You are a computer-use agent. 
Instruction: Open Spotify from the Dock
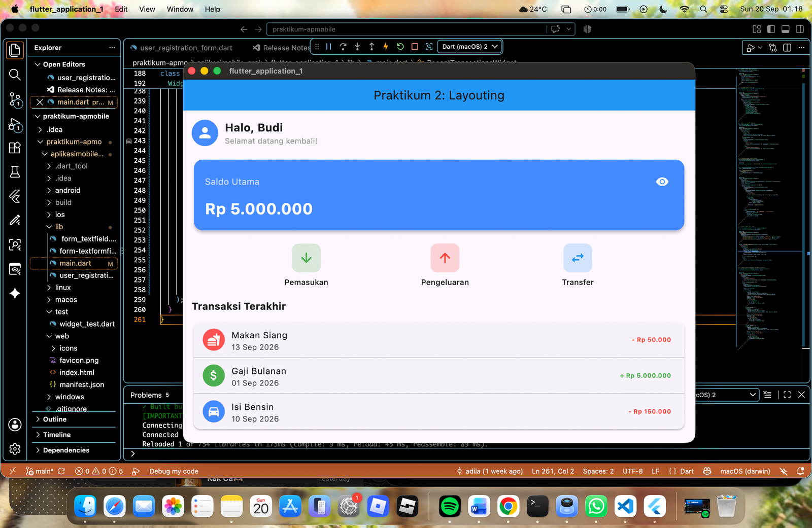(x=450, y=506)
